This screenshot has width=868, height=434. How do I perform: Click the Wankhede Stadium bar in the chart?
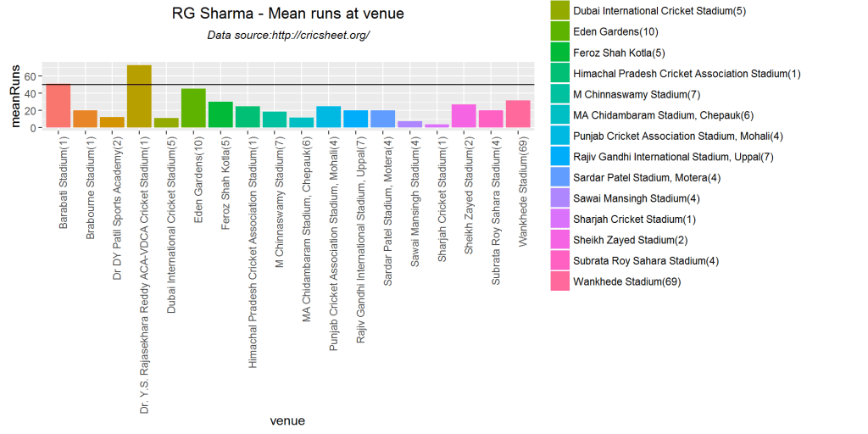click(x=517, y=114)
